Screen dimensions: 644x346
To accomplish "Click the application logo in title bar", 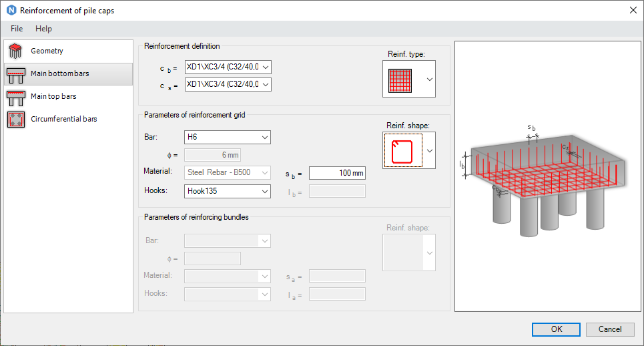I will 10,10.
